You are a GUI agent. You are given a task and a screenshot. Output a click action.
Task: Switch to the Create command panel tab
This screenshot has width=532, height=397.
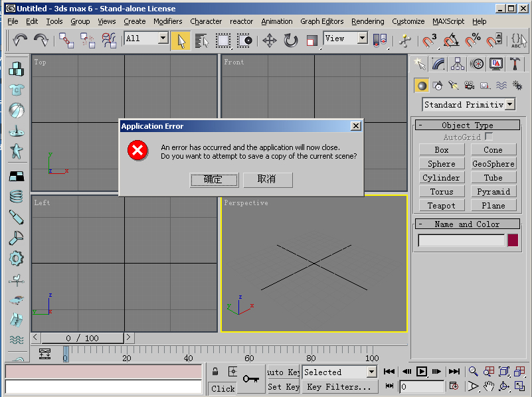pos(419,64)
